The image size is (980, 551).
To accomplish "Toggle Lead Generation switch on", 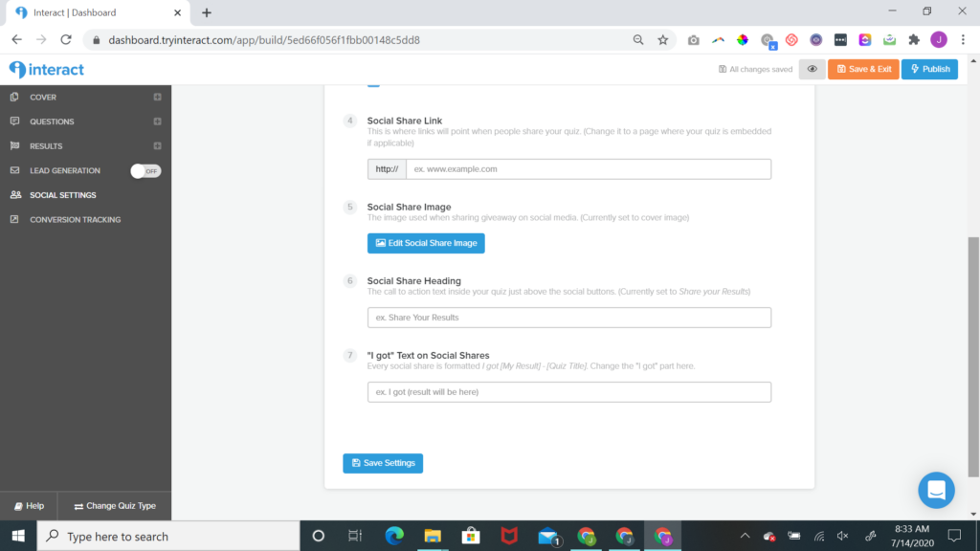I will (145, 170).
